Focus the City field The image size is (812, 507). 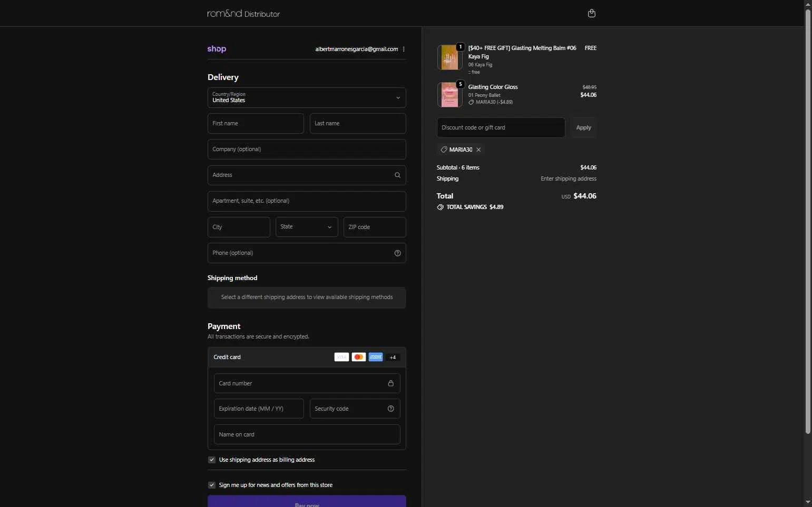[x=239, y=227]
